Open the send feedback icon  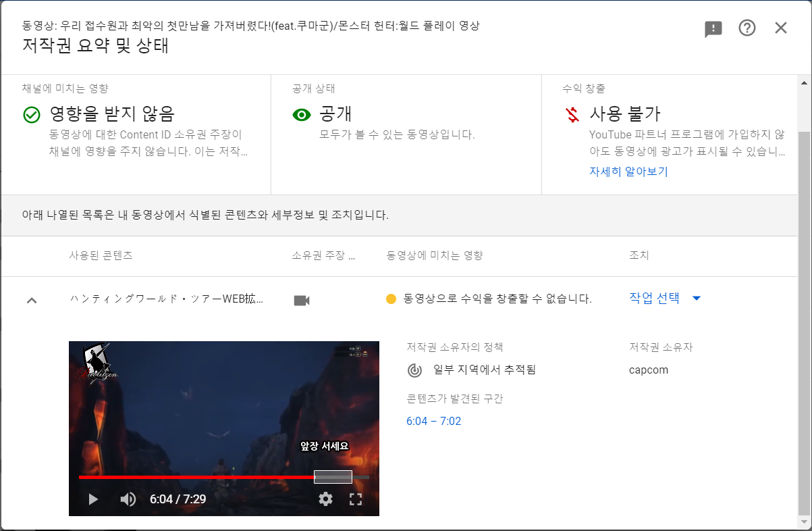pos(713,28)
